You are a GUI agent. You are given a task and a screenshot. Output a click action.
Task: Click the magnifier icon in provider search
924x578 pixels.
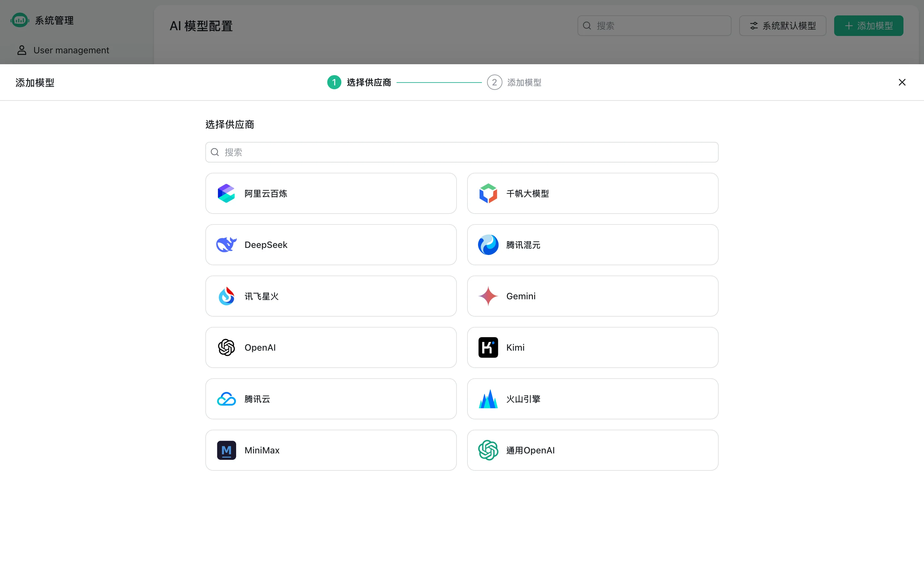tap(215, 152)
